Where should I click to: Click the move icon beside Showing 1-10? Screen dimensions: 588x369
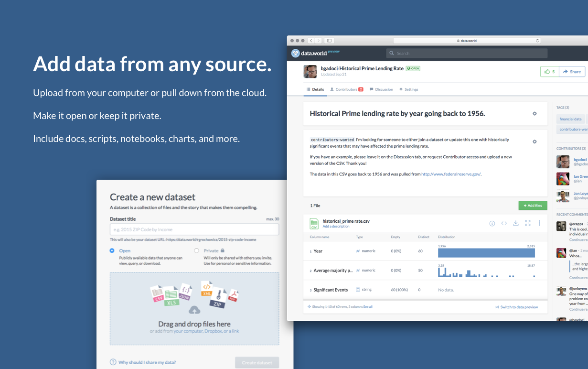309,307
